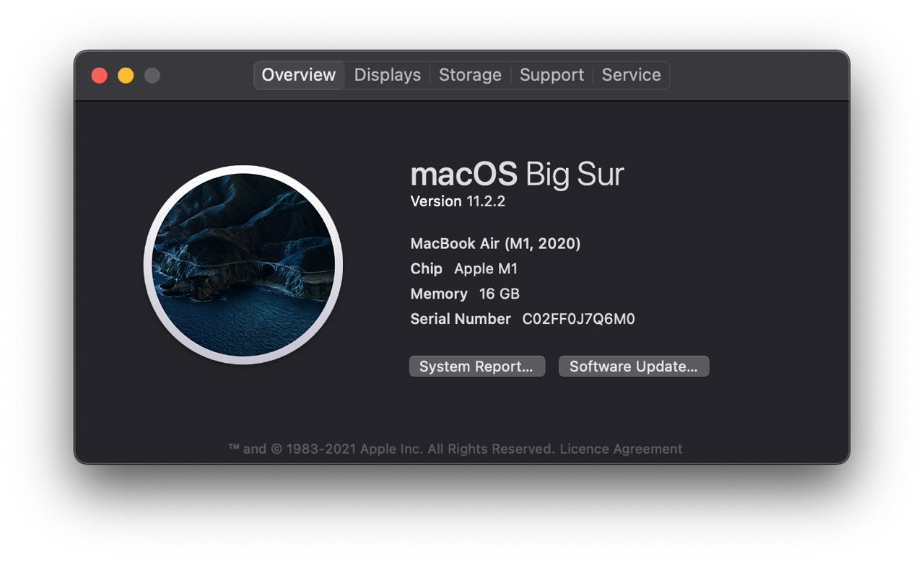Open the Displays tab
This screenshot has height=562, width=924.
[x=388, y=75]
